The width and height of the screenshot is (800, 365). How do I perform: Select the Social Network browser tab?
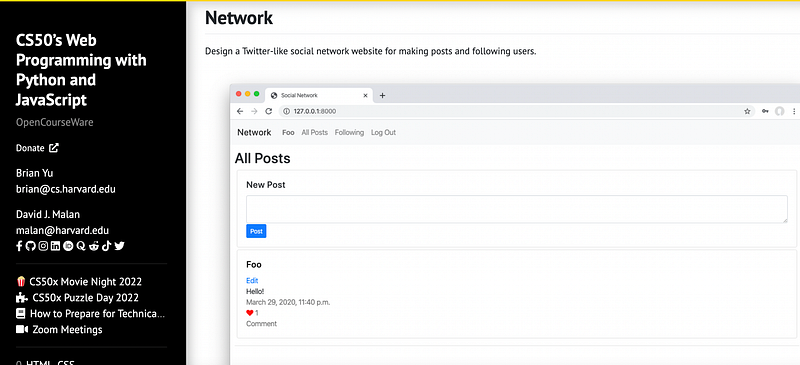(x=318, y=95)
